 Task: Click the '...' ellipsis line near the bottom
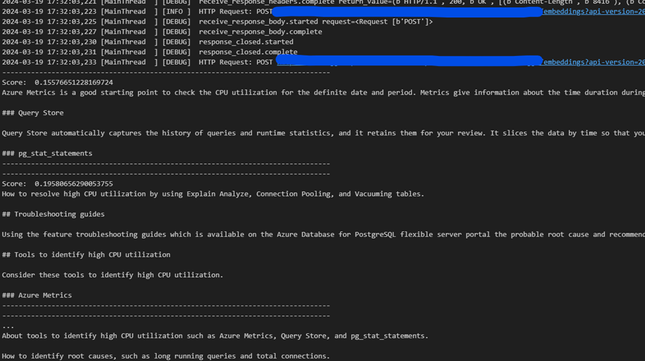pos(8,326)
